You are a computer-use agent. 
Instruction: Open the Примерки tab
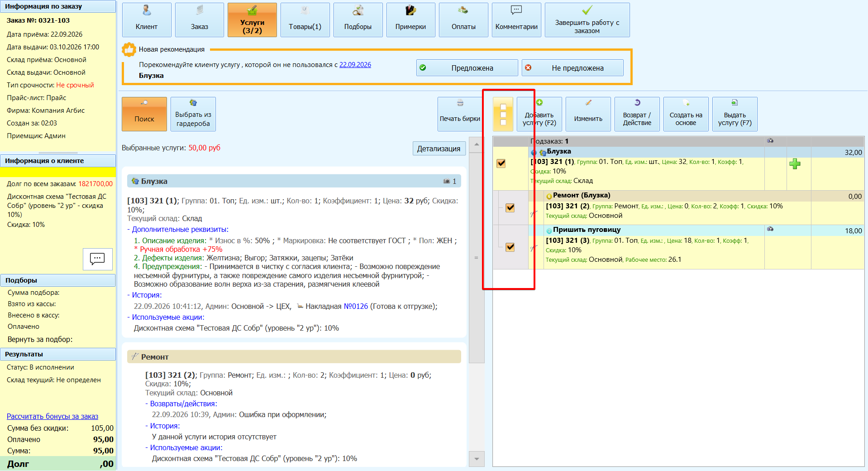coord(411,20)
